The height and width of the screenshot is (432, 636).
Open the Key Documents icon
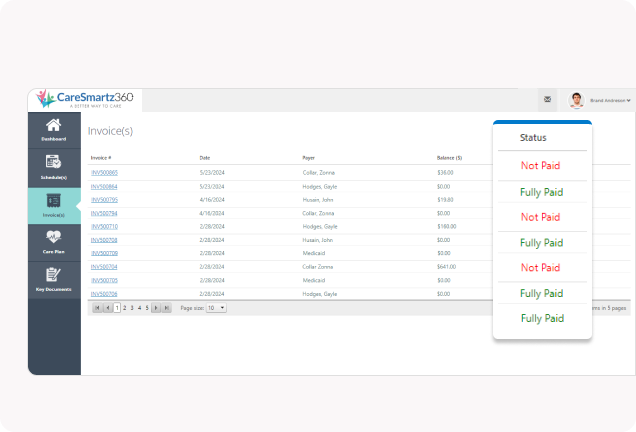click(54, 275)
